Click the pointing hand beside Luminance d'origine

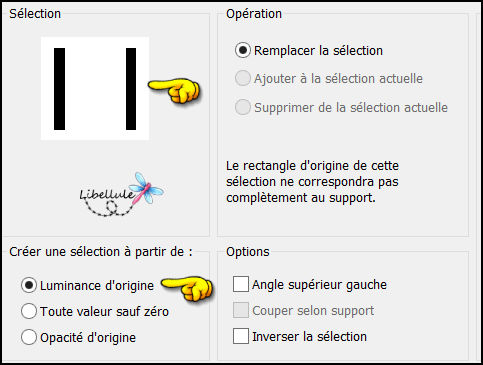tap(187, 289)
